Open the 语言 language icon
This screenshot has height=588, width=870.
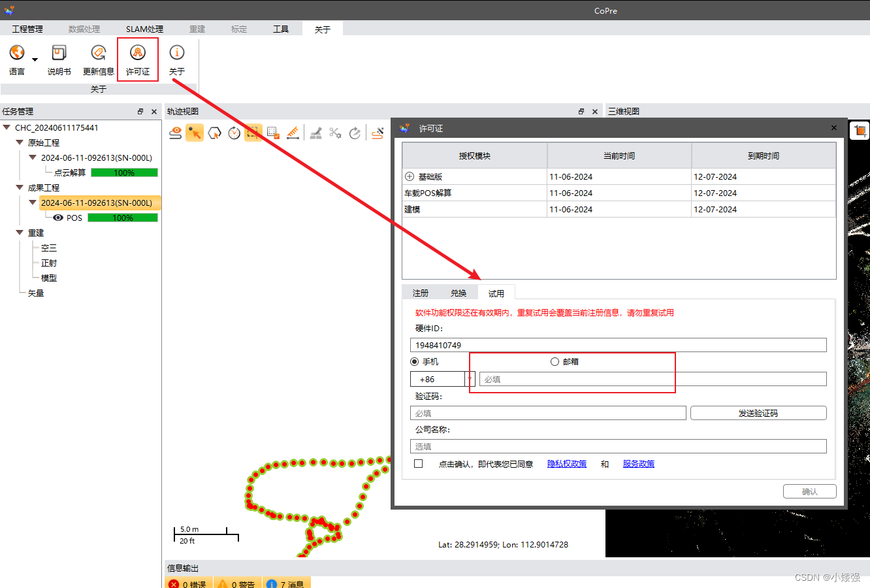17,53
